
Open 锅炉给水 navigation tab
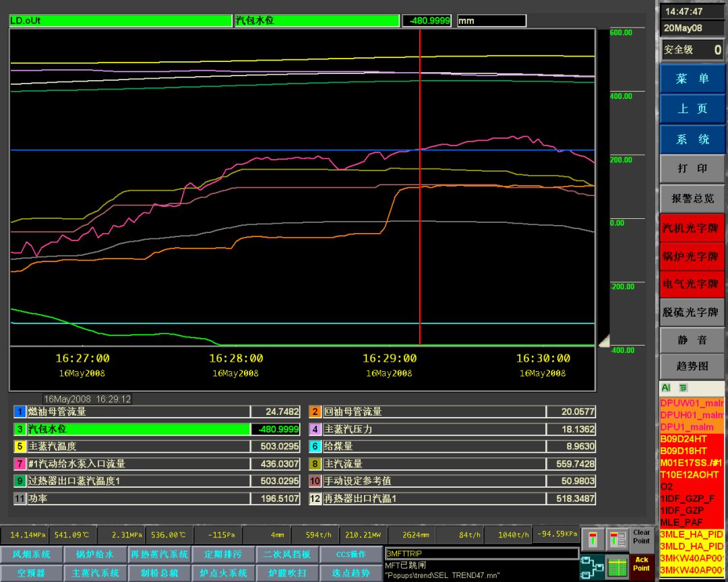point(95,554)
